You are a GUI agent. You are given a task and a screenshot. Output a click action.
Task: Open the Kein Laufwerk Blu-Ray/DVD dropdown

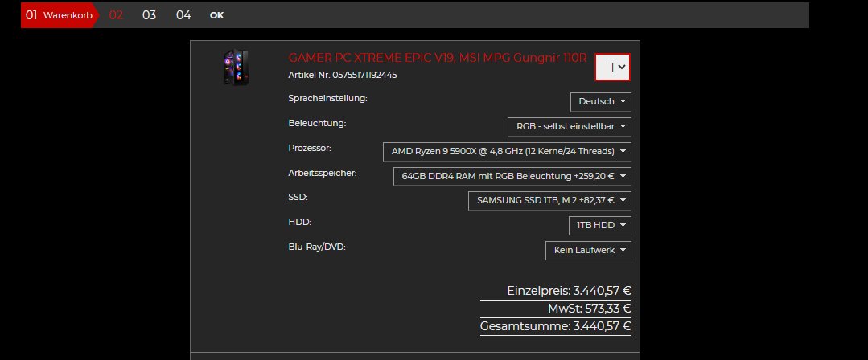tap(588, 251)
